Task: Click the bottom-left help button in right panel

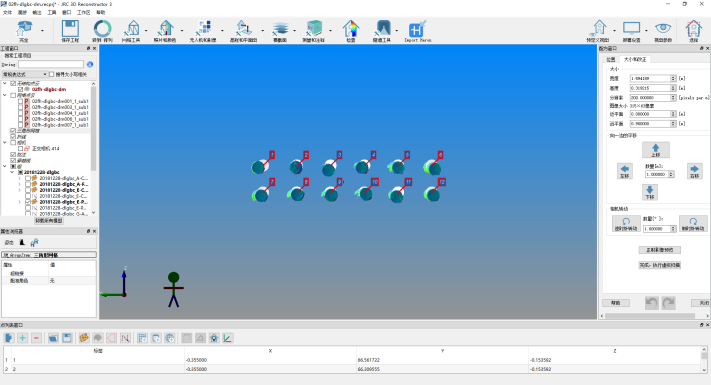Action: tap(615, 303)
